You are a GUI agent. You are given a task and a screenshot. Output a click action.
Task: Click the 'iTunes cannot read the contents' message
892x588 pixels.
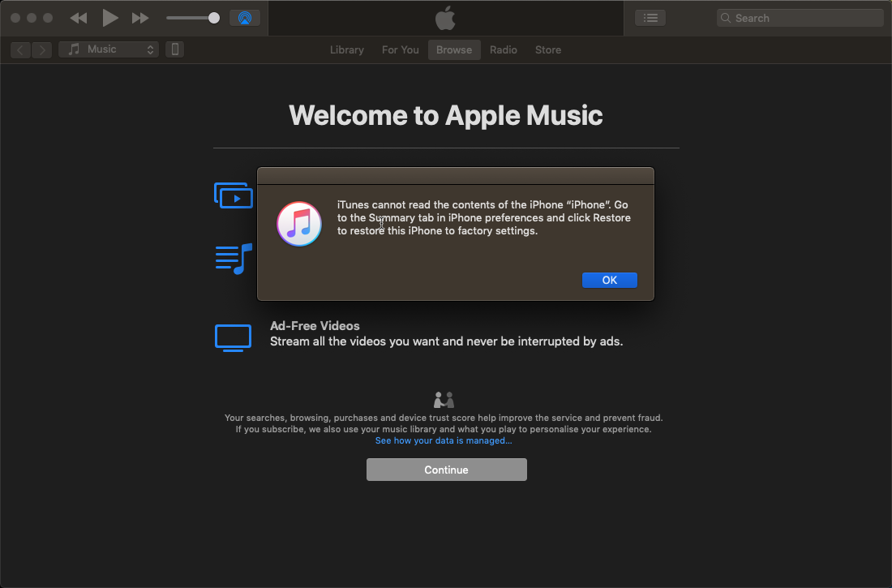(x=484, y=217)
